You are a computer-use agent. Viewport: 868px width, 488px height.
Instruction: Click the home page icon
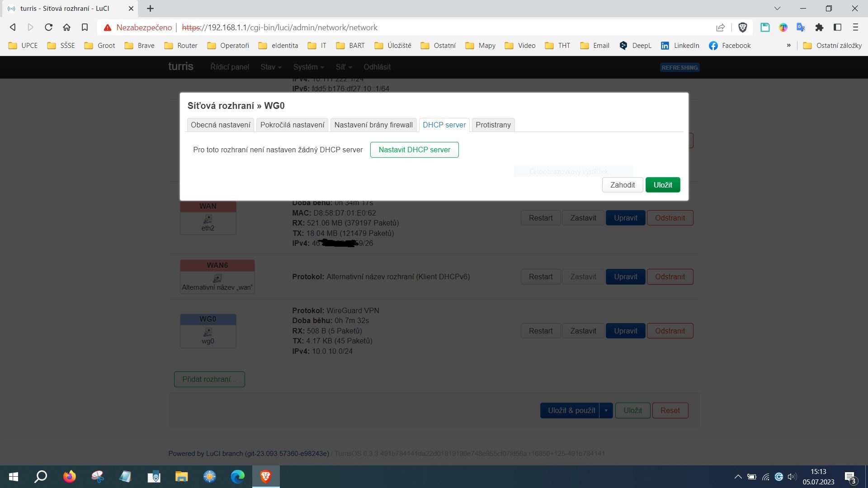click(x=66, y=28)
